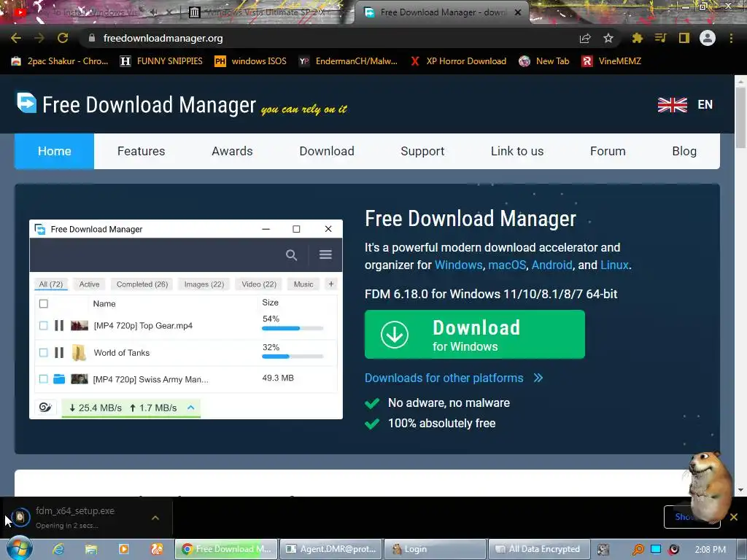Close the browser downloads bar
The image size is (747, 560).
point(734,517)
